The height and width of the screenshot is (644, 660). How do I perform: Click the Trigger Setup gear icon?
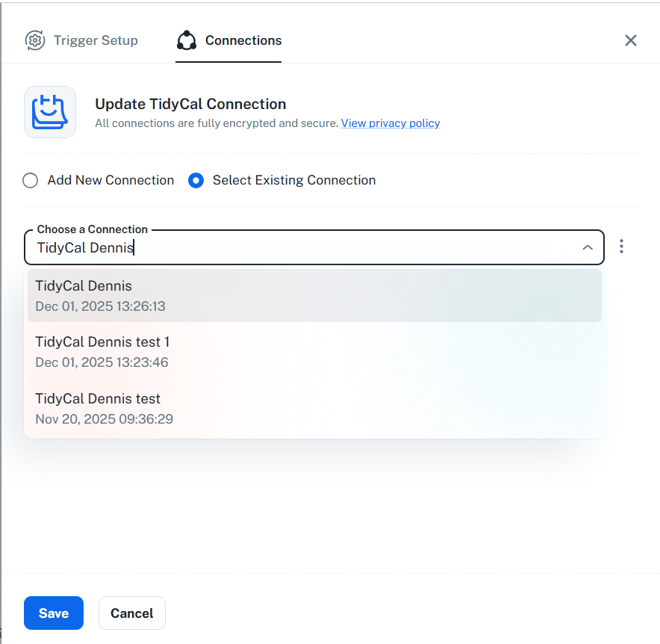click(x=35, y=40)
